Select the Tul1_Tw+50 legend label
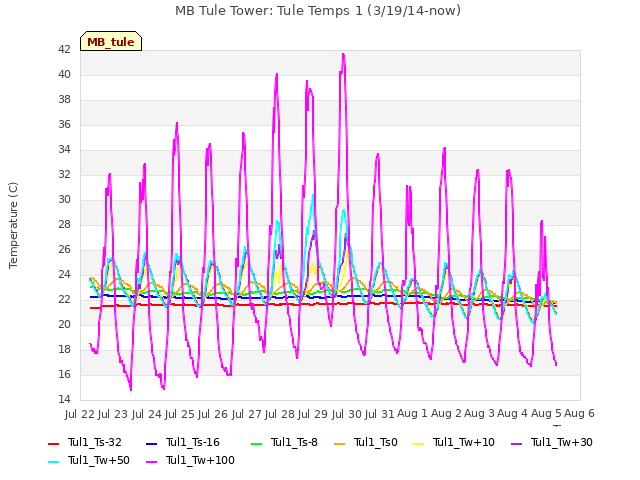Image resolution: width=640 pixels, height=480 pixels. tap(99, 460)
